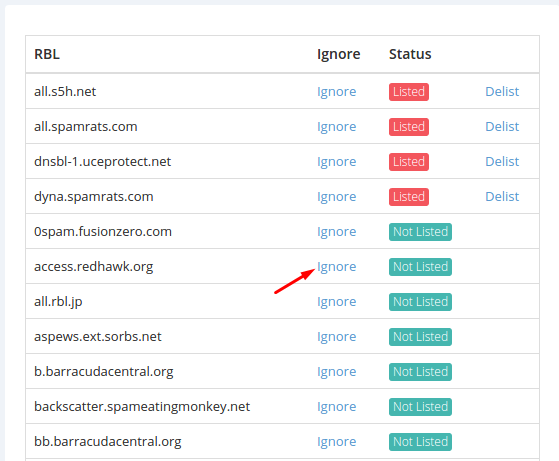Click the RBL column header
Screen dimensions: 559x461
tap(47, 54)
